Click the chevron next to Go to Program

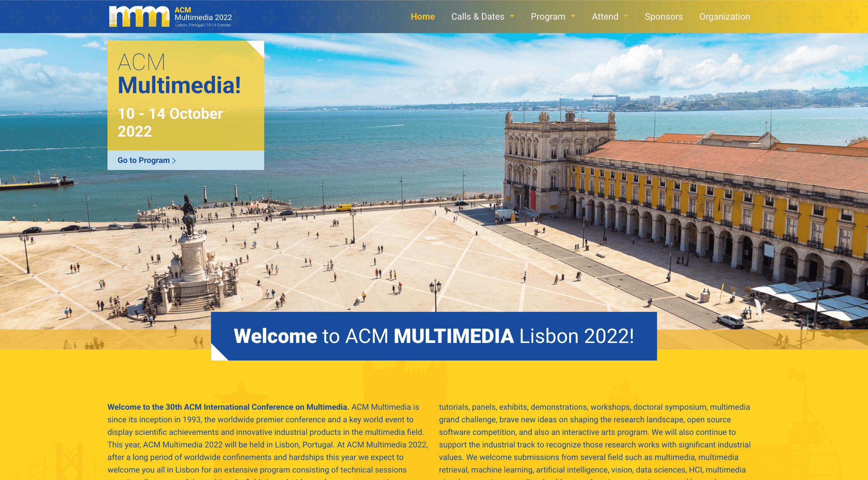tap(174, 161)
